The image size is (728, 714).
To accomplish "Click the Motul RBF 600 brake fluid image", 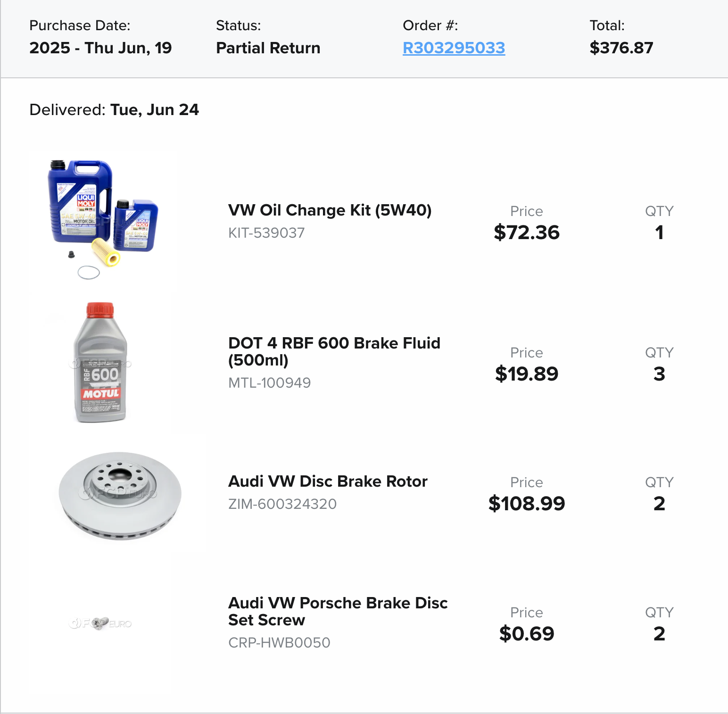I will click(x=100, y=363).
